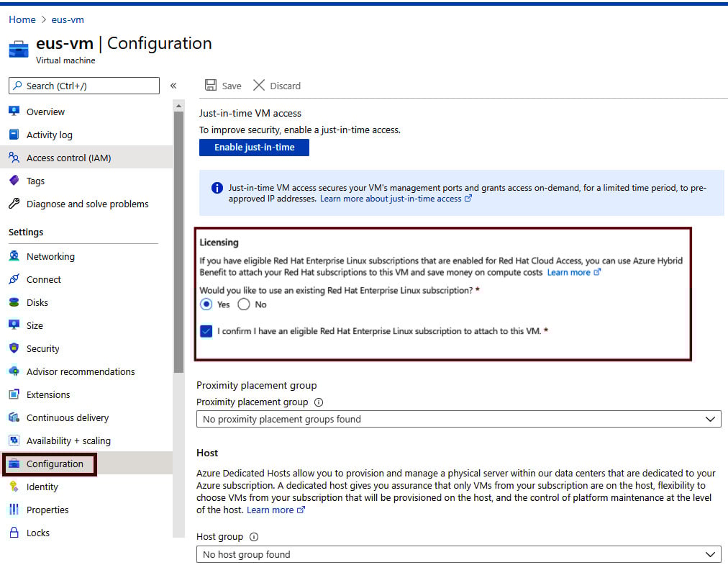
Task: Click the Availability + scaling icon
Action: 14,440
